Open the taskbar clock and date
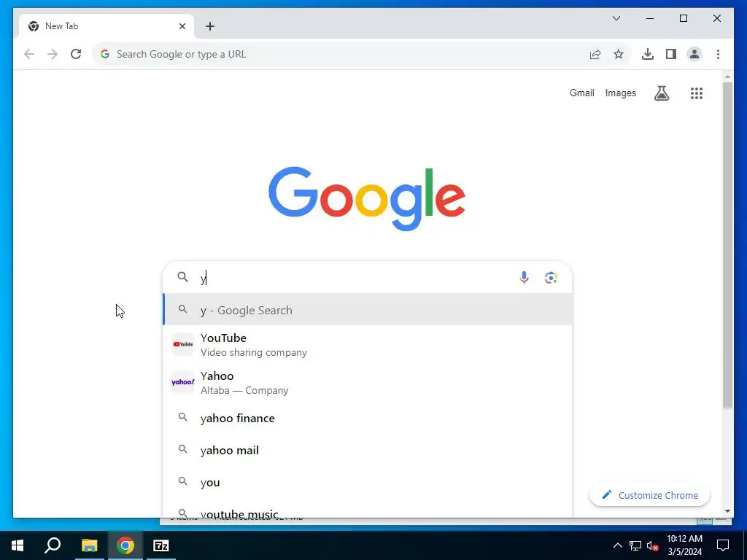 [x=684, y=545]
